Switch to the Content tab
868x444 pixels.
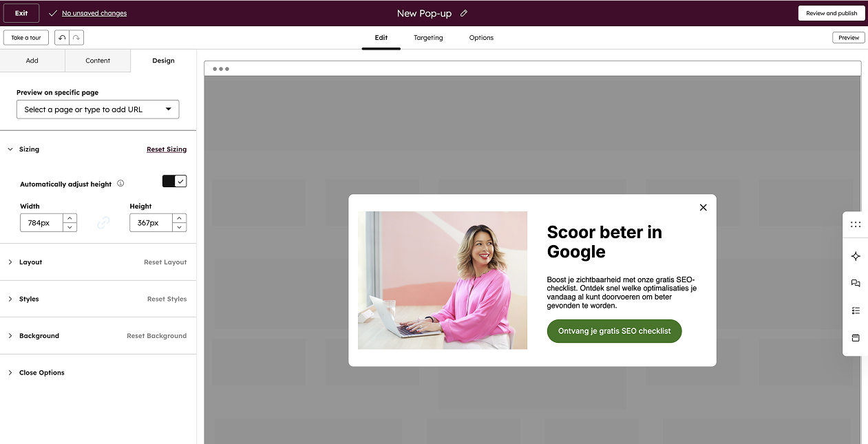click(98, 61)
